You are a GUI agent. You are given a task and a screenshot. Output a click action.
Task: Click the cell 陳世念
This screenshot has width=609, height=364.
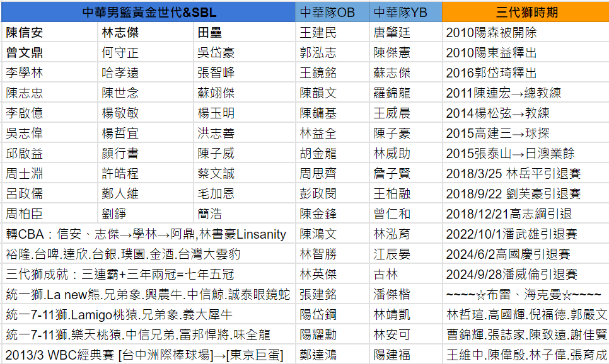coord(146,93)
